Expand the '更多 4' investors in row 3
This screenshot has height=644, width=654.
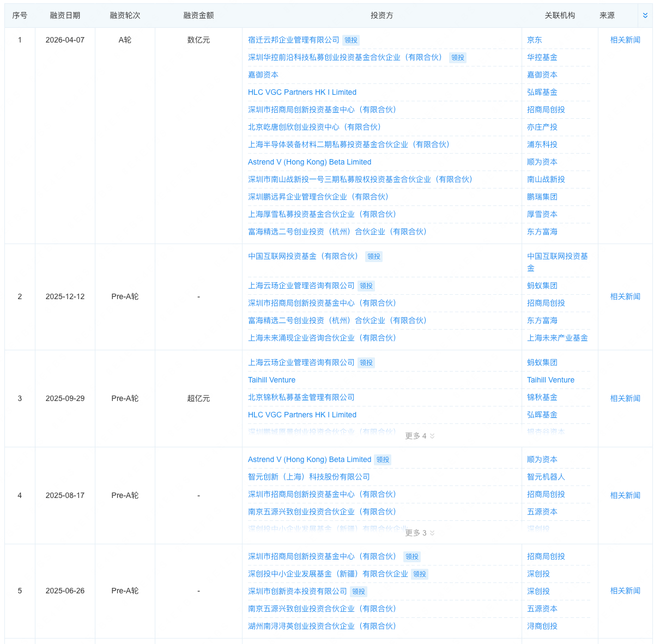pos(420,436)
